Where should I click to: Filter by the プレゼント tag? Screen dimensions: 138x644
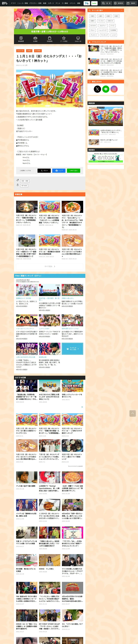coord(94,35)
